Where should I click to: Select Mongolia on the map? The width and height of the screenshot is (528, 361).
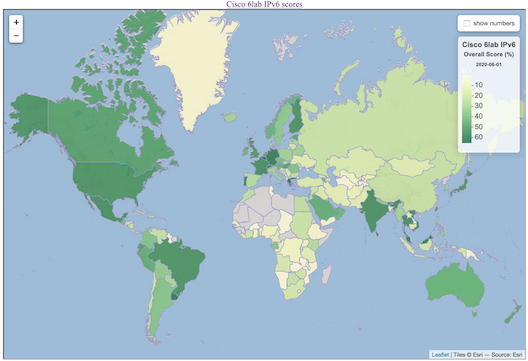point(412,165)
